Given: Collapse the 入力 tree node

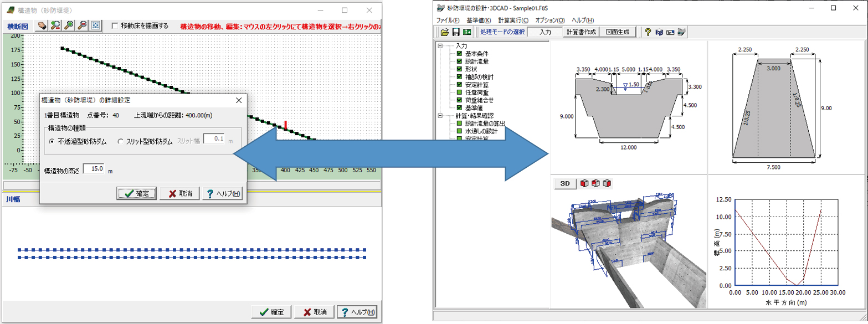Looking at the screenshot, I should pos(440,46).
